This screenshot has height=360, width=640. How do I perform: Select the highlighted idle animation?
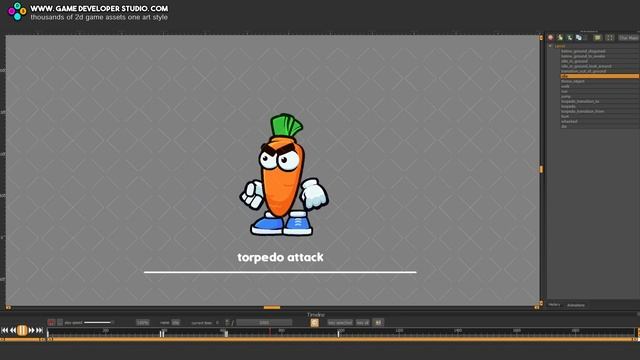tap(600, 76)
